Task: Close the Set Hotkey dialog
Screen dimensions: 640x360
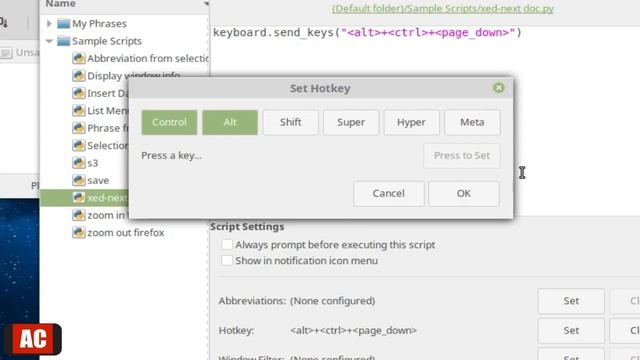Action: (x=498, y=88)
